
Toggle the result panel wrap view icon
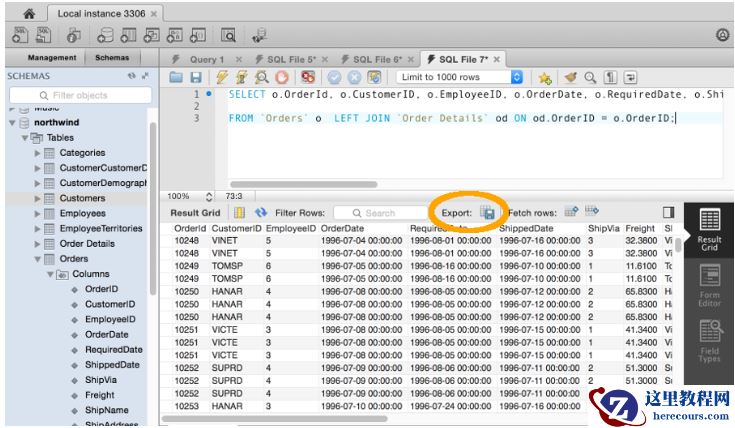[x=669, y=213]
